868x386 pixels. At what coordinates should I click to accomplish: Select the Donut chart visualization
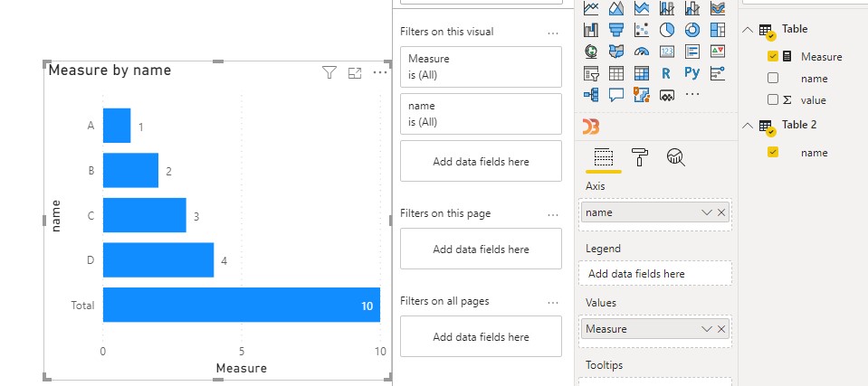[x=692, y=29]
